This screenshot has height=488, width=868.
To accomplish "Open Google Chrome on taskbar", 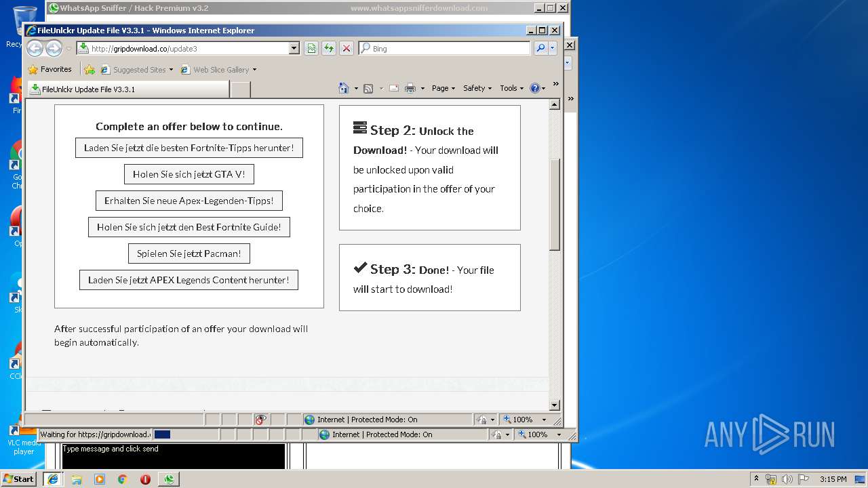I will (x=122, y=479).
